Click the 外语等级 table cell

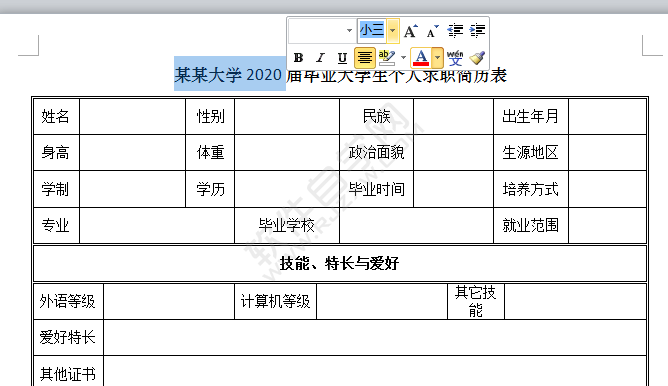68,302
